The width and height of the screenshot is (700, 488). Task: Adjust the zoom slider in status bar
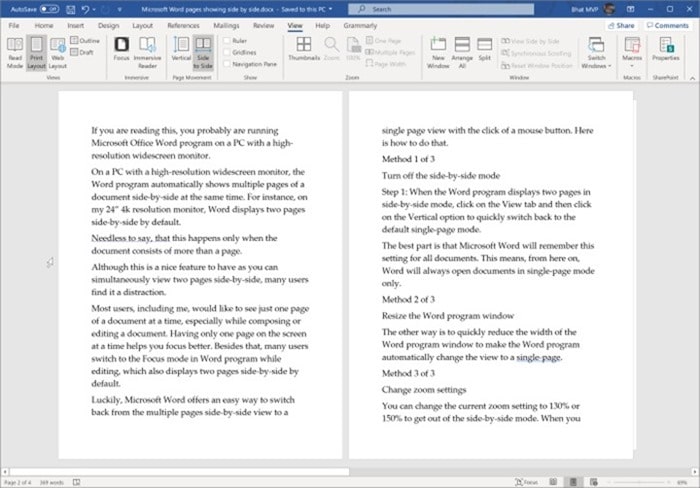pos(638,482)
